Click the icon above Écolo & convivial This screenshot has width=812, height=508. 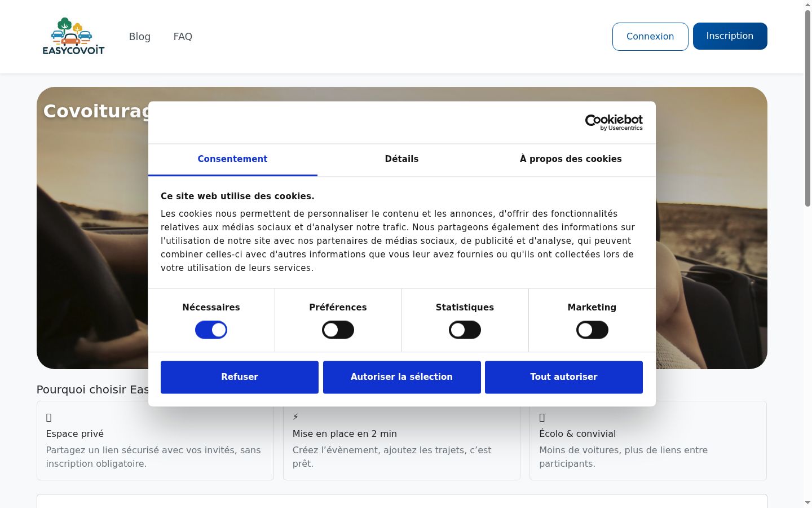pos(542,418)
